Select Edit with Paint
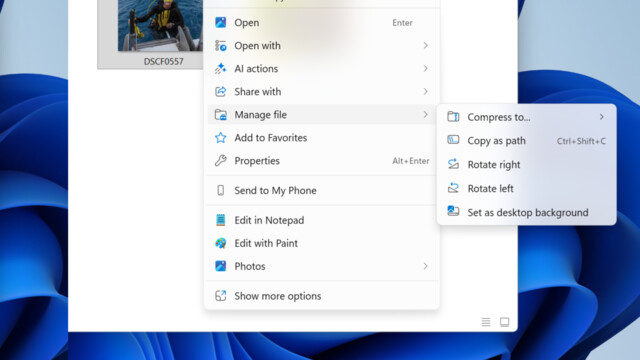This screenshot has height=360, width=640. coord(322,243)
